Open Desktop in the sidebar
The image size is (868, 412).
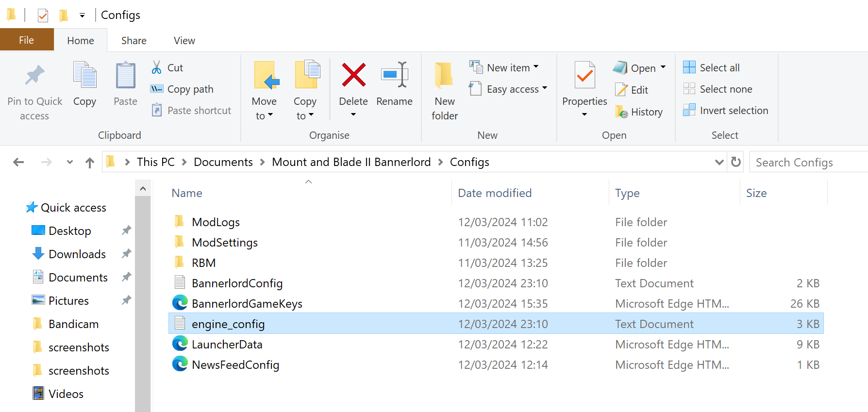[x=70, y=231]
